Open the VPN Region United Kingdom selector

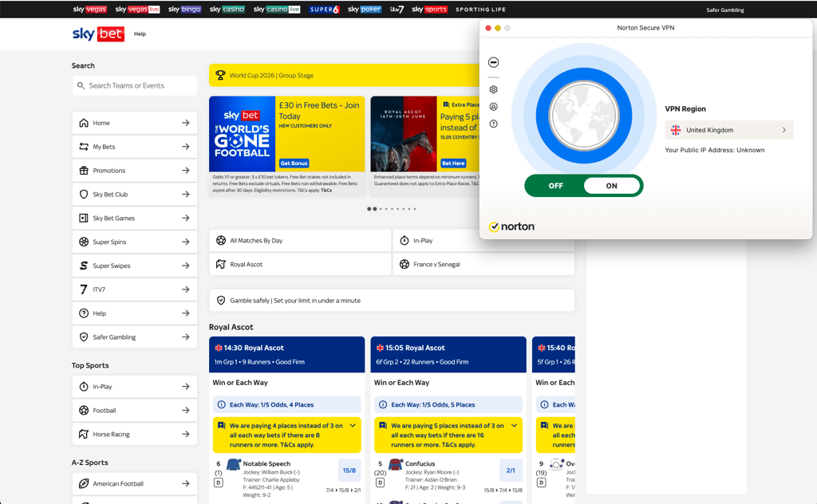pos(729,130)
